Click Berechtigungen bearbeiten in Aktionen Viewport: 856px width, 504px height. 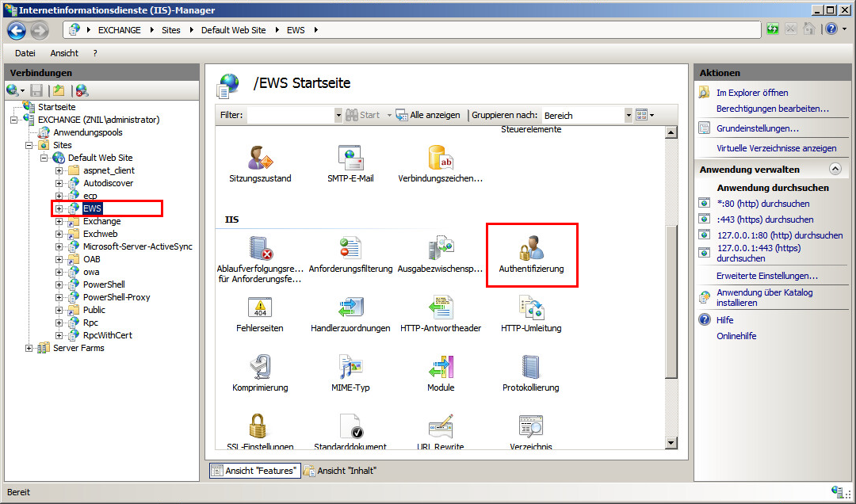[772, 109]
